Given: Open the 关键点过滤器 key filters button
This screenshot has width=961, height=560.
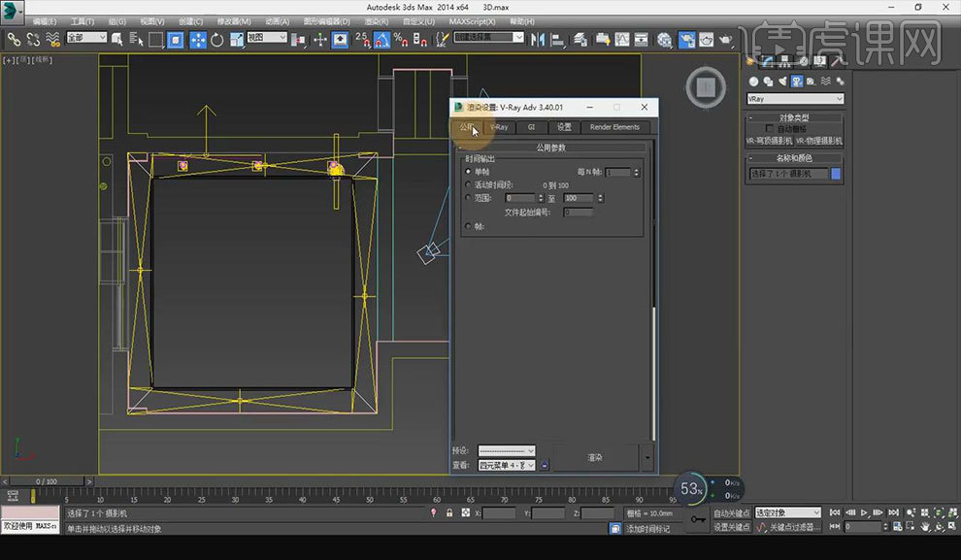Looking at the screenshot, I should [794, 527].
